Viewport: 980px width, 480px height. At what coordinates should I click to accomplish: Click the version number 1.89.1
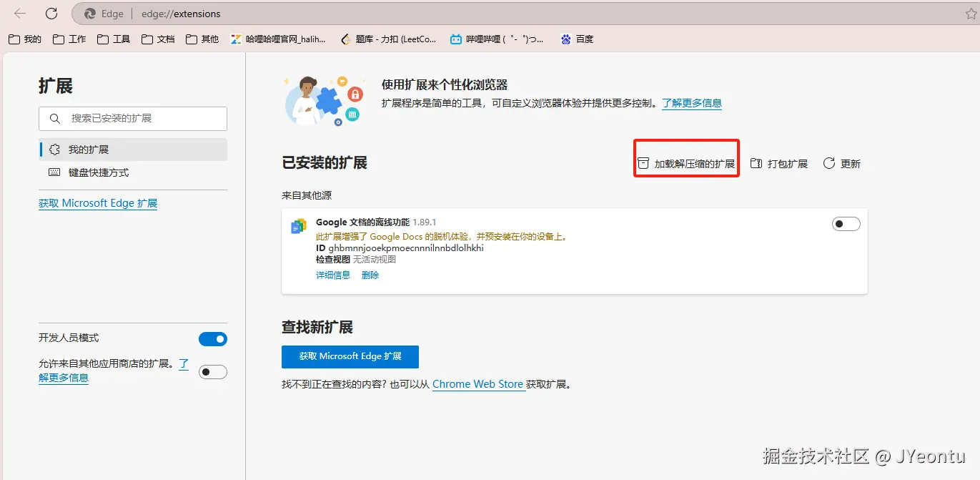pos(424,222)
